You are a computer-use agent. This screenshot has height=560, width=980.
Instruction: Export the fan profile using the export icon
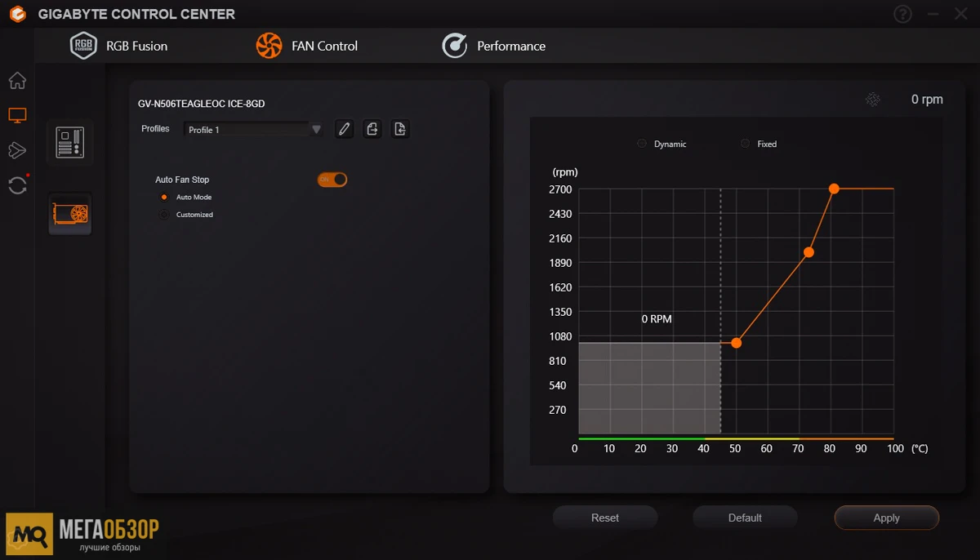tap(372, 129)
